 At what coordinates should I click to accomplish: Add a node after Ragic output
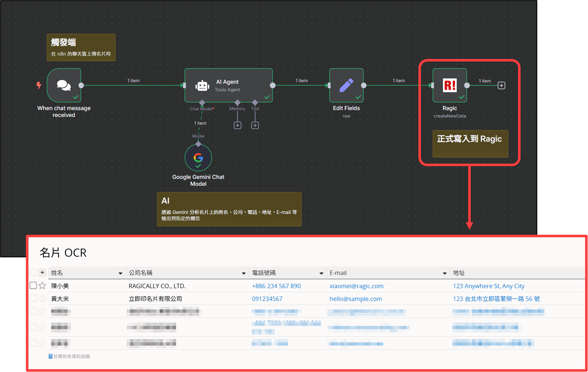click(501, 85)
